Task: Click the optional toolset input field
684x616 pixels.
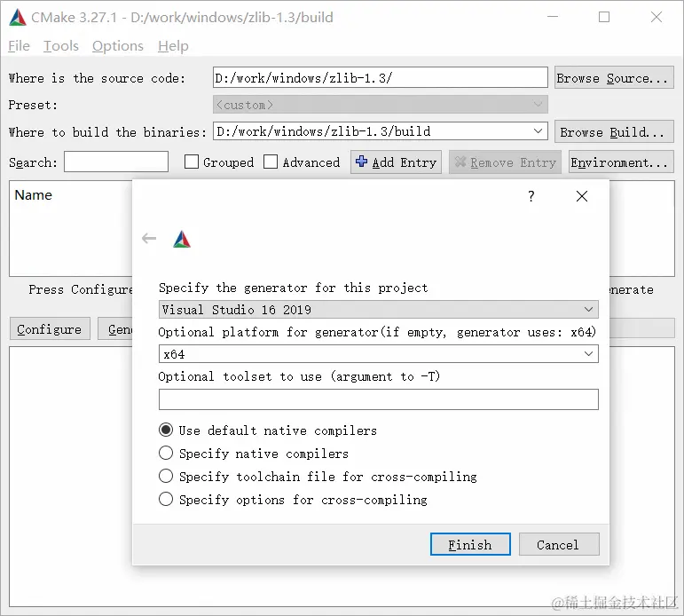Action: [x=378, y=399]
